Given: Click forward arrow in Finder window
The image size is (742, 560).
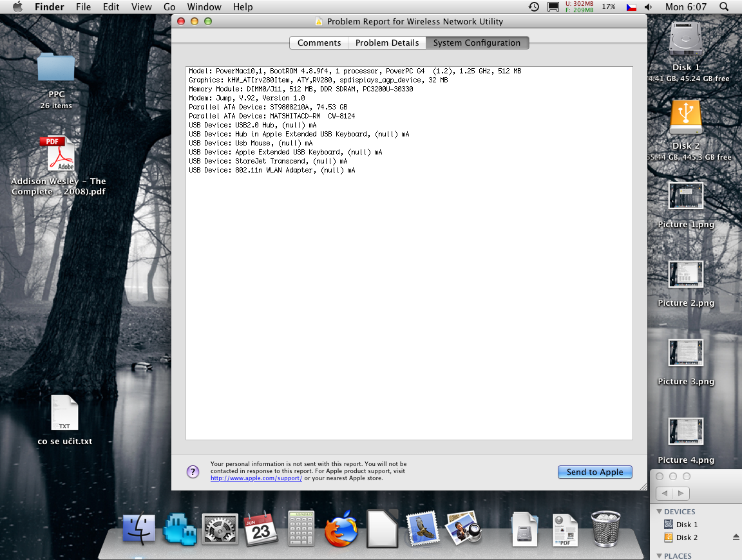Looking at the screenshot, I should coord(681,493).
